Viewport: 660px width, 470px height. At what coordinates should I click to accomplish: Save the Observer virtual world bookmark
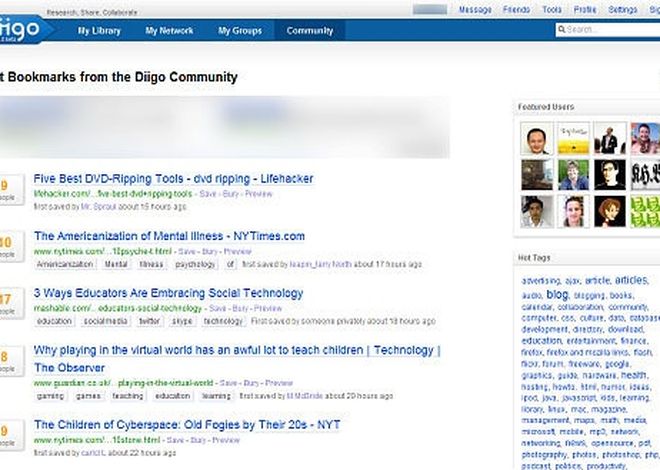coord(229,383)
